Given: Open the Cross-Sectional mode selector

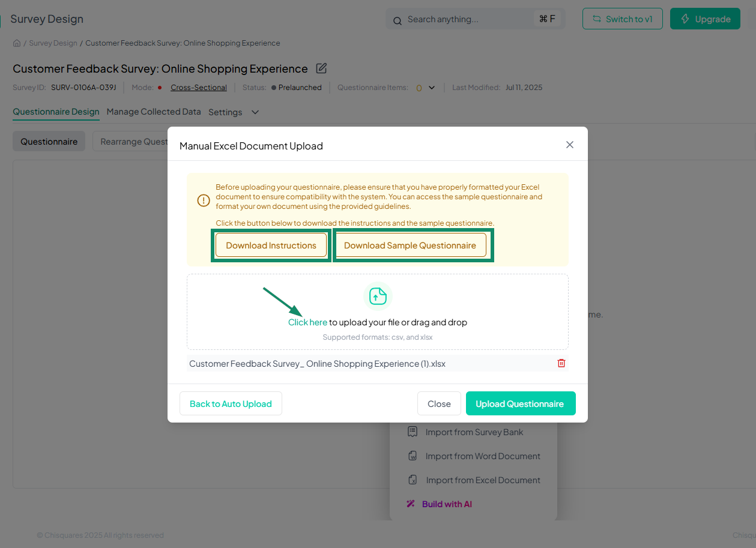Looking at the screenshot, I should tap(199, 88).
